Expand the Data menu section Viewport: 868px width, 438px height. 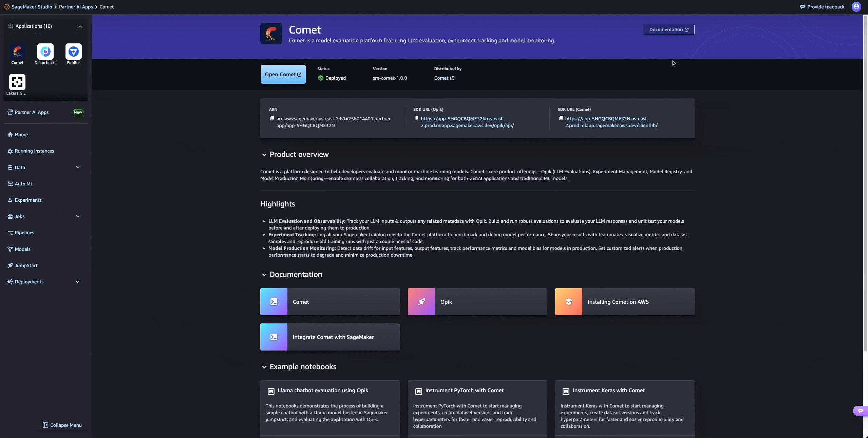click(x=78, y=167)
